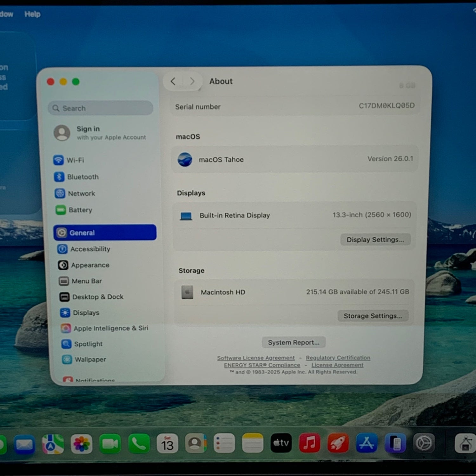Select the Network globe icon

coord(60,193)
